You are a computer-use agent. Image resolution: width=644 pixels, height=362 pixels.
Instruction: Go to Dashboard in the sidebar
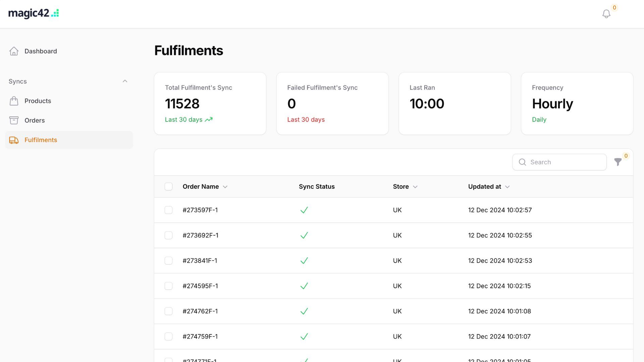69,51
